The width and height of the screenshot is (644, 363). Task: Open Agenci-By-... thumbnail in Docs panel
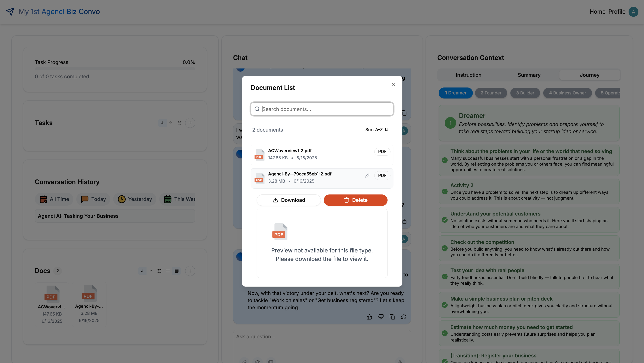coord(89,304)
